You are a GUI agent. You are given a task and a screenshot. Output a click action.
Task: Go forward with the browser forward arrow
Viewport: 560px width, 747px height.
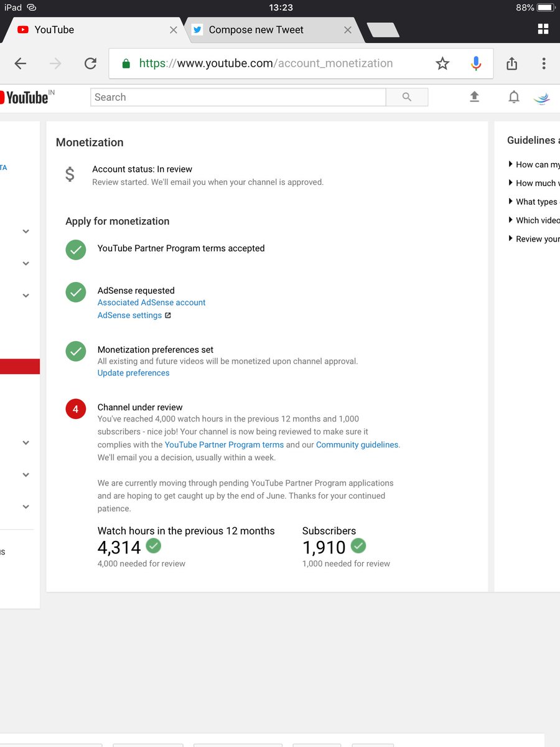coord(55,63)
